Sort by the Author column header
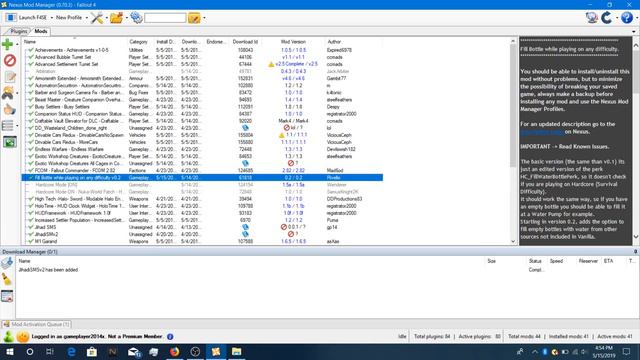The width and height of the screenshot is (640, 360). tap(334, 42)
